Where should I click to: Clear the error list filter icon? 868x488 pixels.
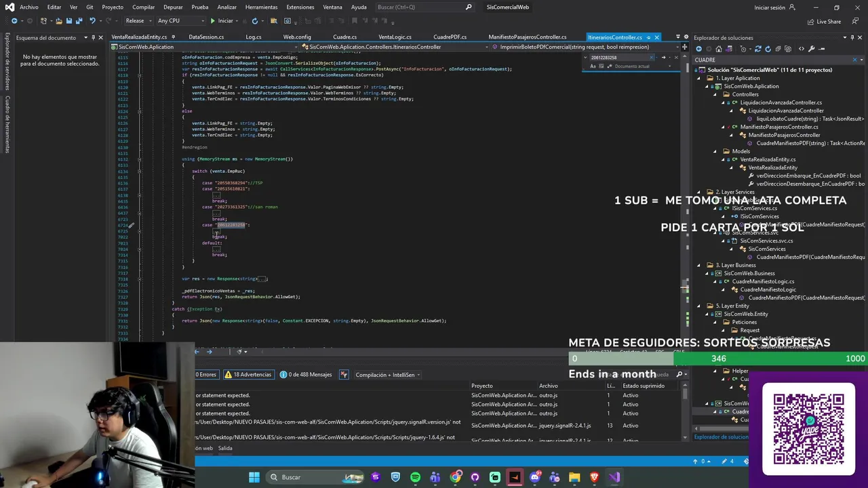pos(344,374)
